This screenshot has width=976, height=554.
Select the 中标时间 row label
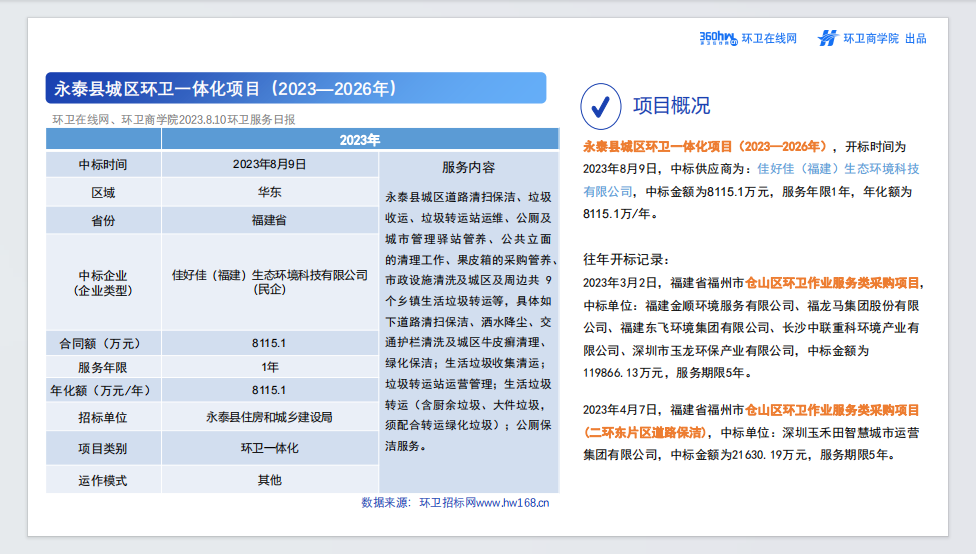(103, 165)
